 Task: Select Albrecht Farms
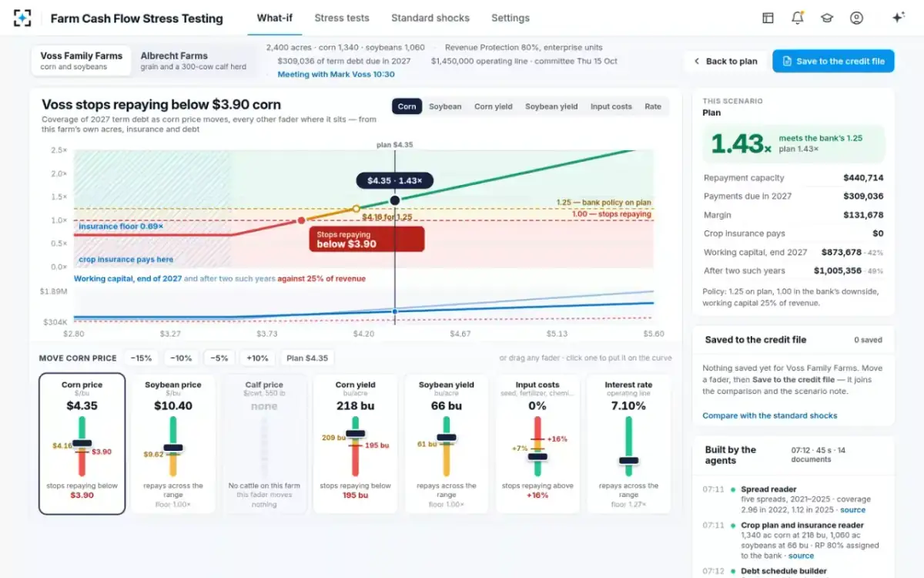pyautogui.click(x=193, y=61)
